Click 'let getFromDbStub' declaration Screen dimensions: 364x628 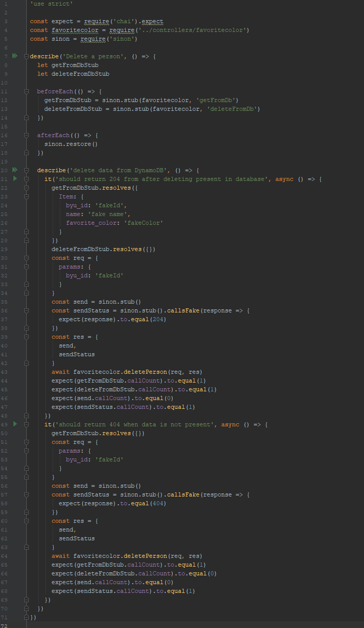coord(68,65)
